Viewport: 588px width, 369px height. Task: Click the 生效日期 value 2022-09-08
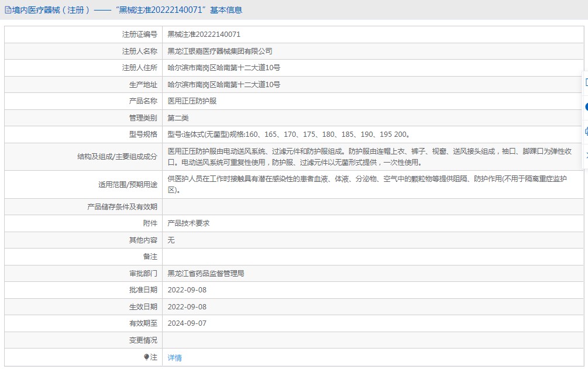(x=187, y=307)
